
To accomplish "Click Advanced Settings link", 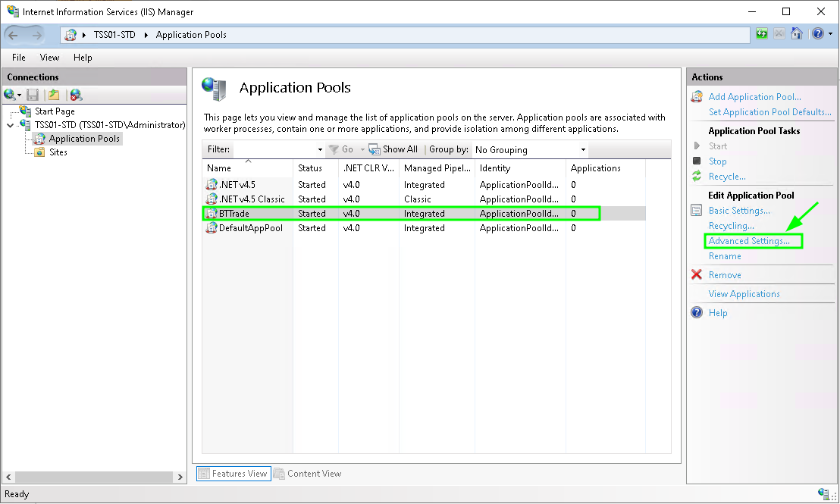I will [749, 241].
